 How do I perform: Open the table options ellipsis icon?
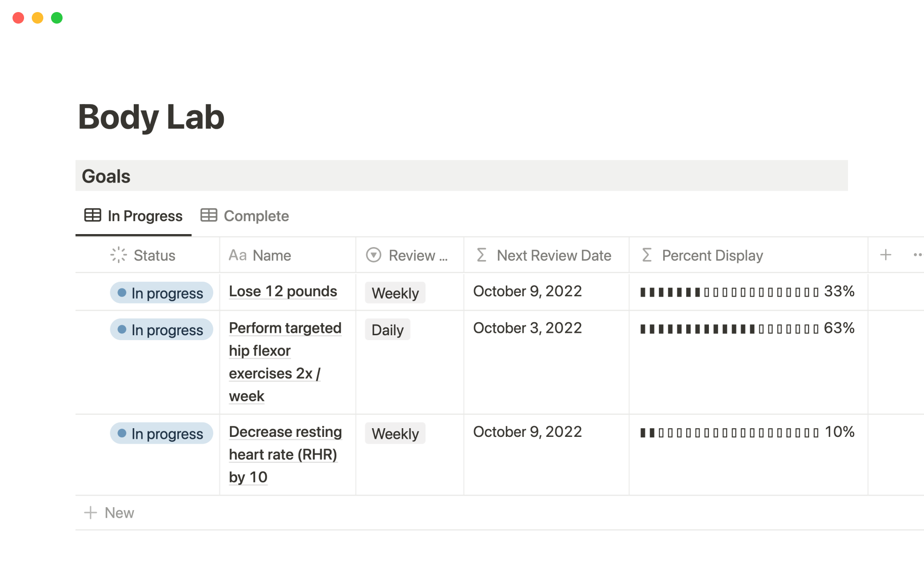coord(917,255)
